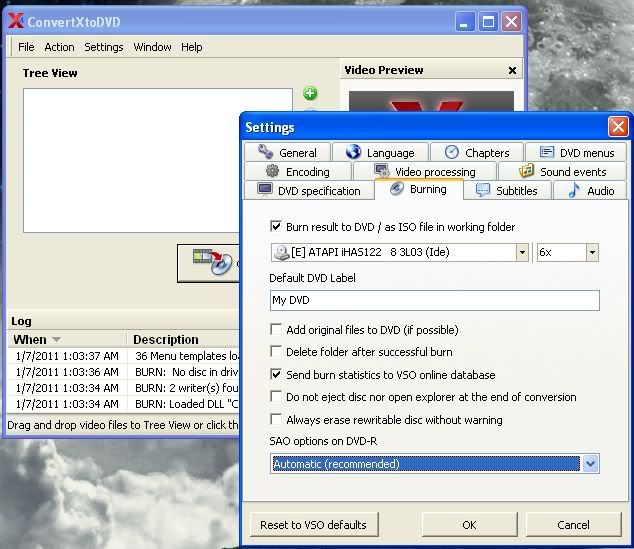This screenshot has height=549, width=634.
Task: Confirm settings with OK button
Action: click(x=469, y=525)
